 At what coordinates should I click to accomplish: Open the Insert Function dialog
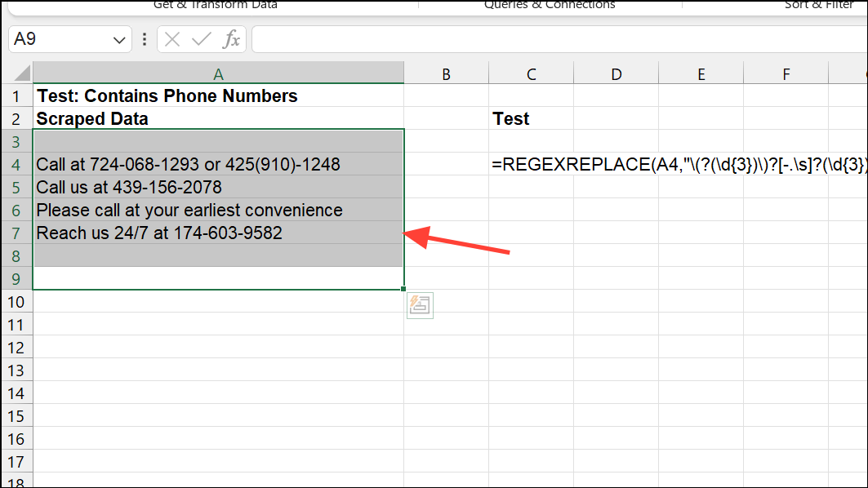pos(233,38)
